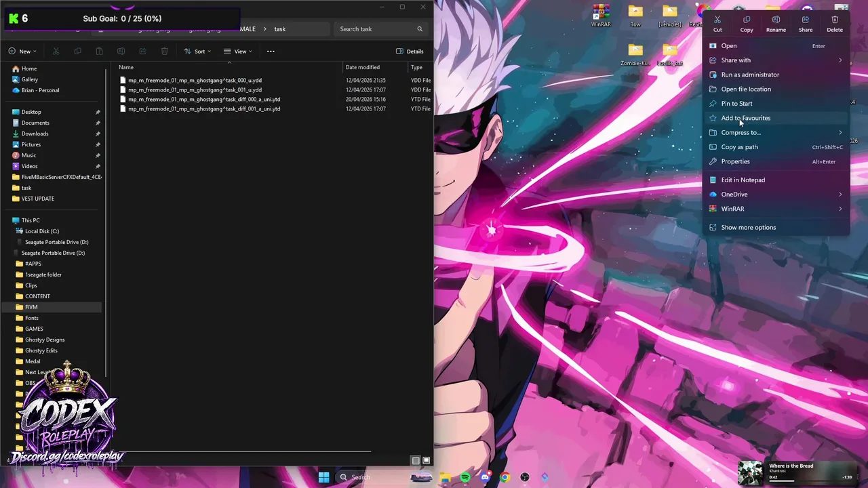The image size is (868, 488).
Task: Click Show more options
Action: tap(776, 228)
